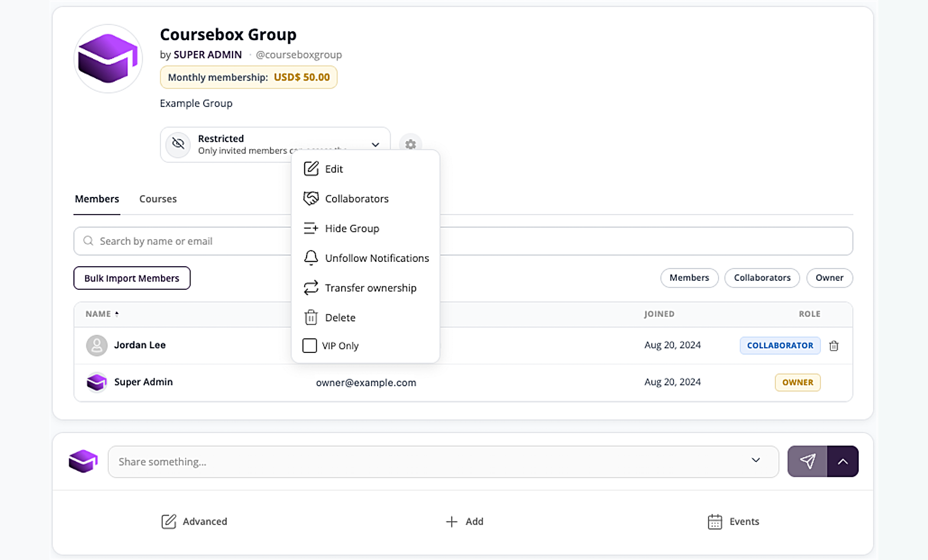The width and height of the screenshot is (928, 560).
Task: Click the avatar beside Share something box
Action: (x=83, y=461)
